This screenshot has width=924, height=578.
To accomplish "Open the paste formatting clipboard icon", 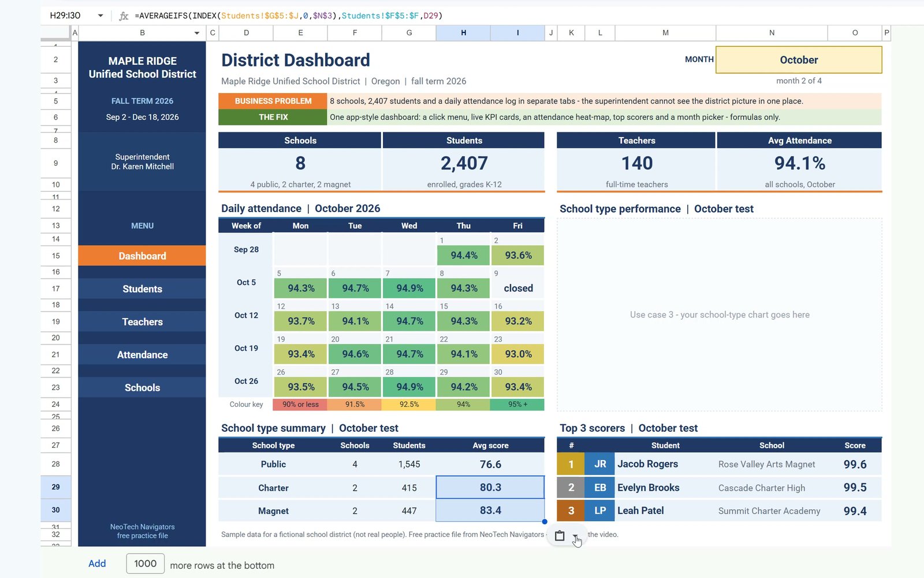I will point(559,536).
